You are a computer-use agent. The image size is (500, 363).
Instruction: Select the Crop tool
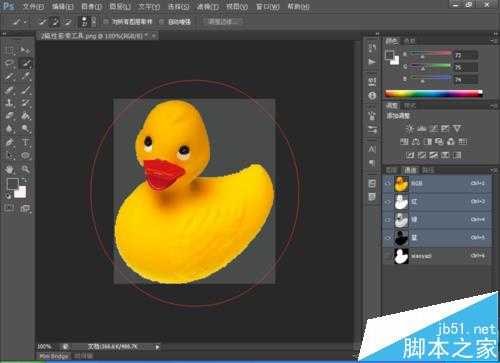click(x=10, y=76)
